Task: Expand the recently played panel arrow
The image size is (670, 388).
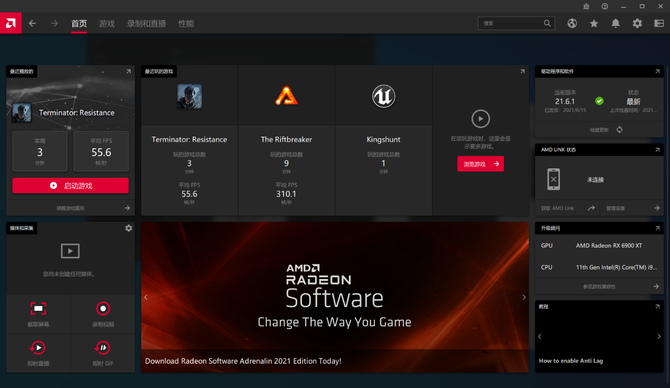Action: (128, 71)
